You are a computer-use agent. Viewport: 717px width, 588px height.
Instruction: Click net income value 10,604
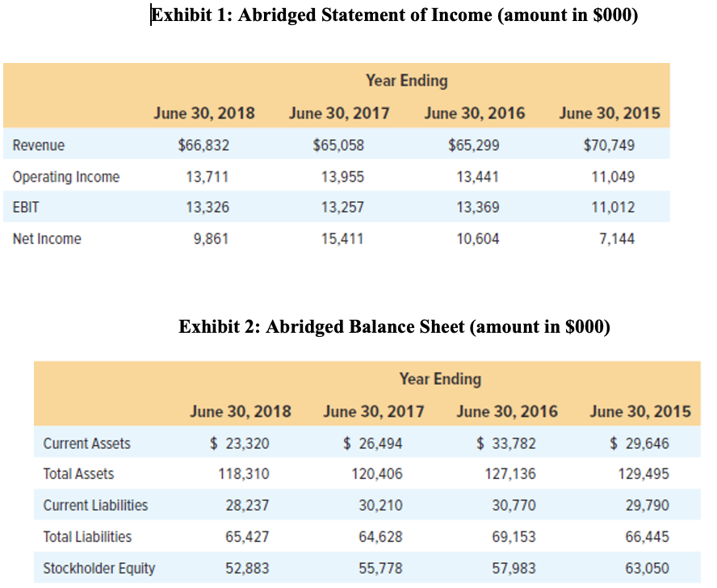click(x=478, y=238)
